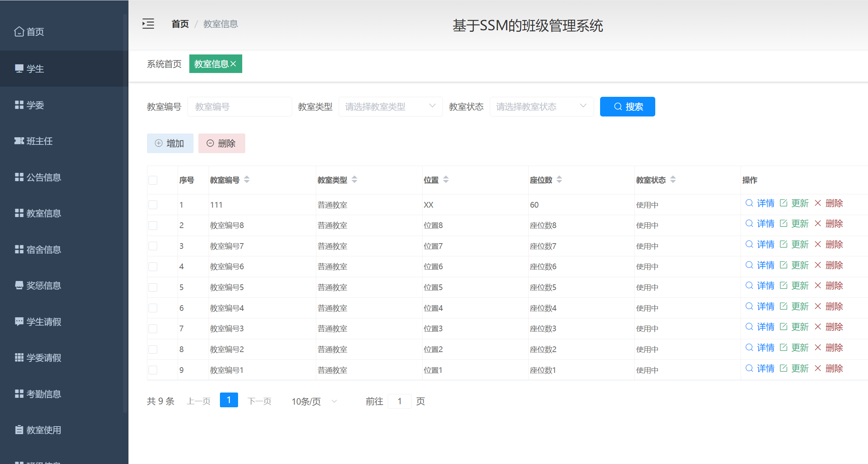Image resolution: width=868 pixels, height=464 pixels.
Task: Click 详情 link in row 教室编号2
Action: pos(766,348)
